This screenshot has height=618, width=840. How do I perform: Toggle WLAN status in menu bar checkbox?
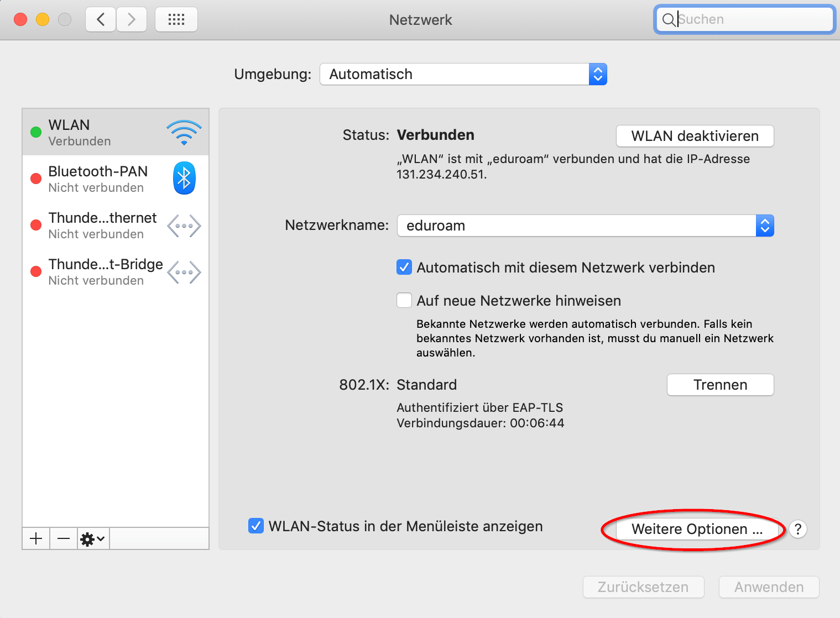coord(255,526)
